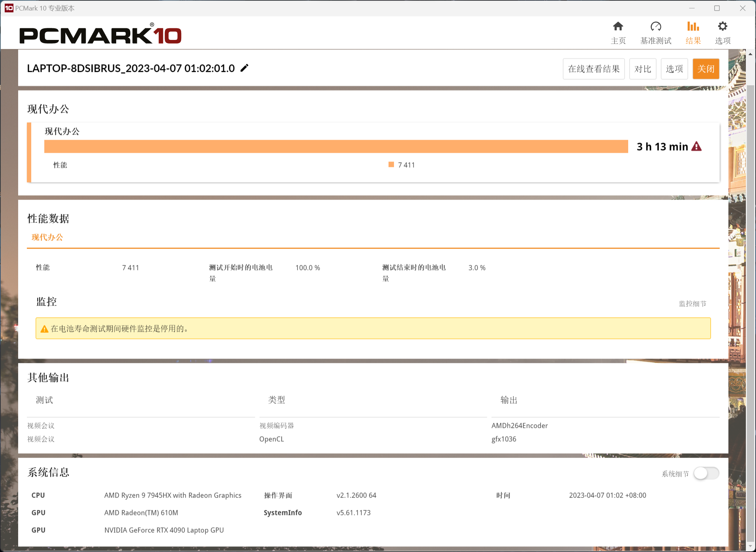Viewport: 756px width, 552px height.
Task: Click the 测试 column header
Action: [44, 400]
